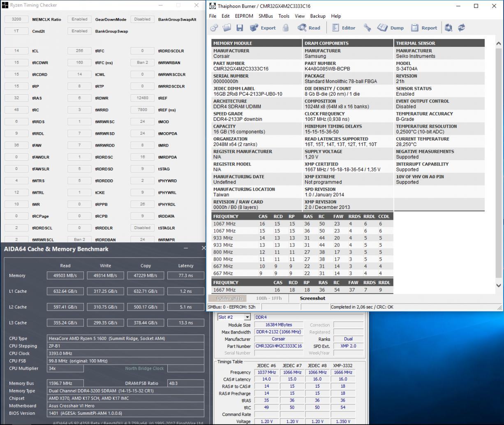This screenshot has height=425, width=504.
Task: Click the XMP Certified 1667 MHz value
Action: tap(342, 170)
